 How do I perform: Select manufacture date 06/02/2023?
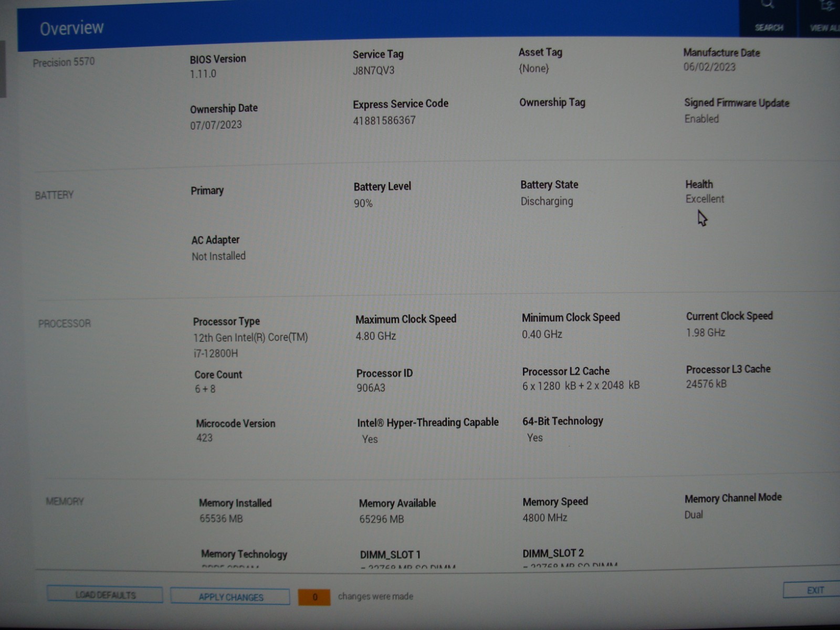709,67
